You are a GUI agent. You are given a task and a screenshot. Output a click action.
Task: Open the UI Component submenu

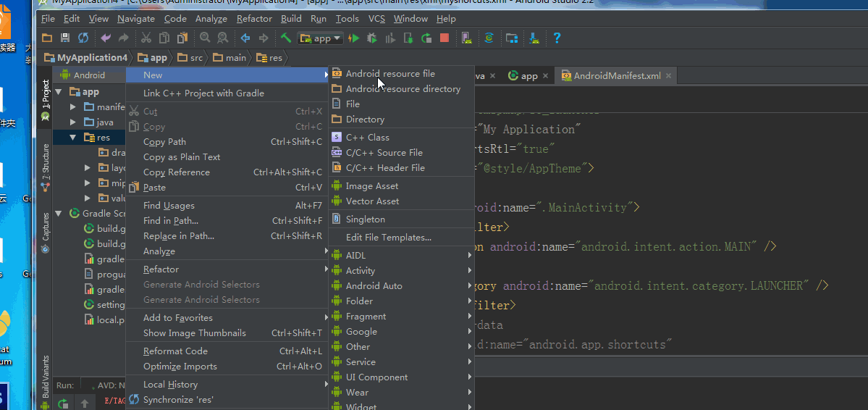[401, 377]
